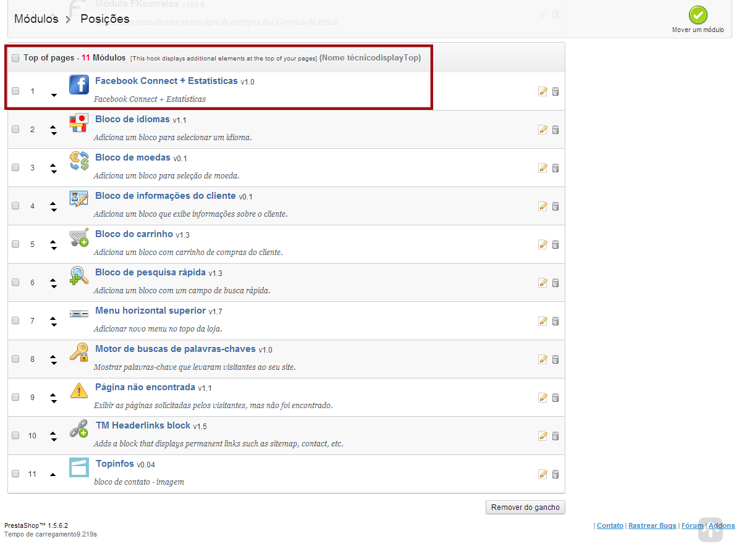Viewport: 739px width, 560px height.
Task: Click Remover do gancho button
Action: (525, 508)
